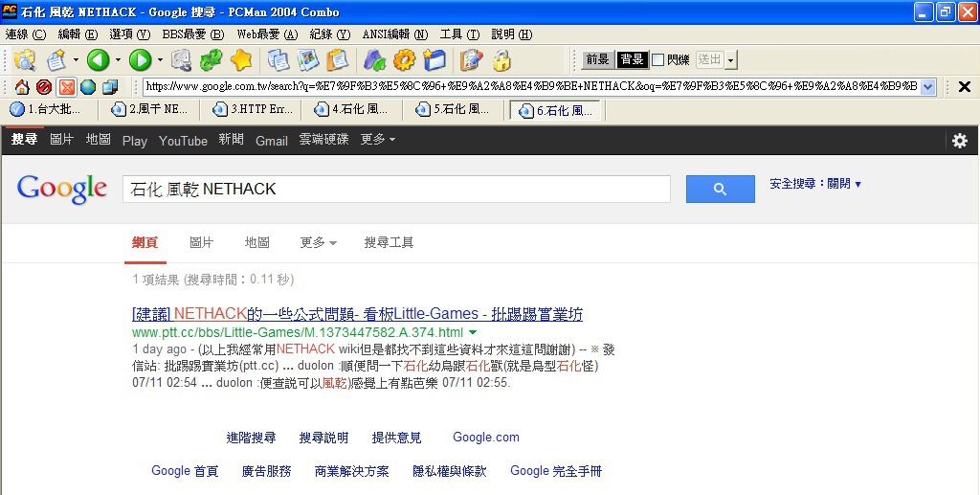Expand 更多 in Google black bar

pyautogui.click(x=377, y=140)
